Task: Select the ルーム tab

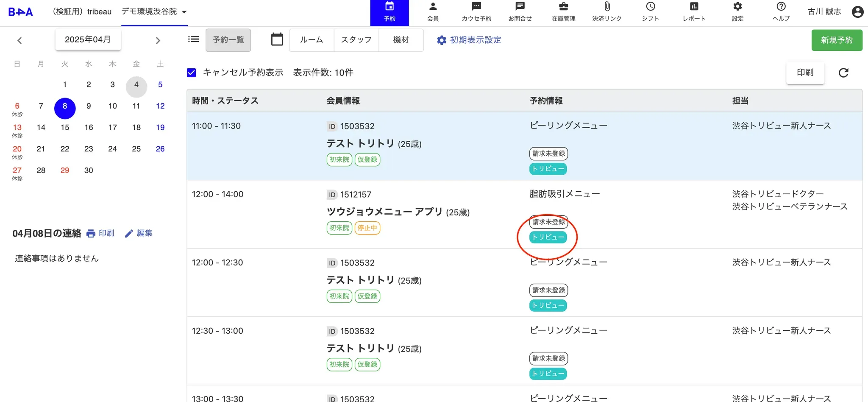Action: (312, 40)
